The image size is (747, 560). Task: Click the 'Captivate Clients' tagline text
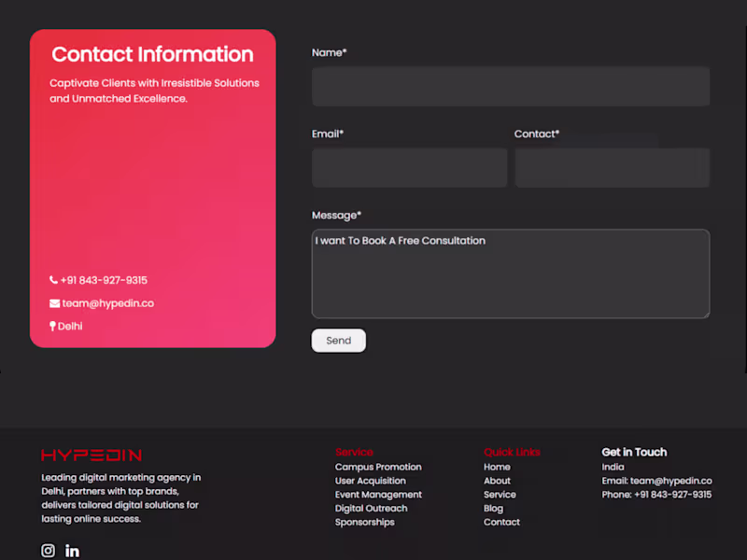point(154,91)
